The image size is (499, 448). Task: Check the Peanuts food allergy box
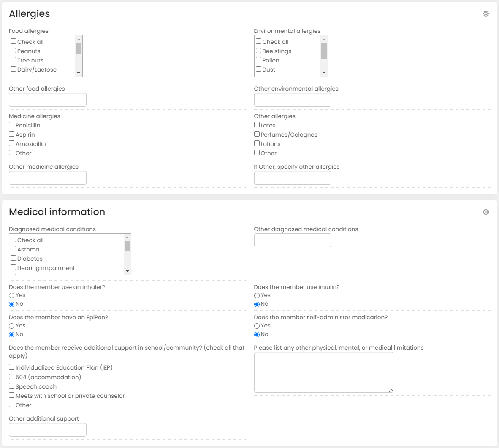[x=14, y=51]
